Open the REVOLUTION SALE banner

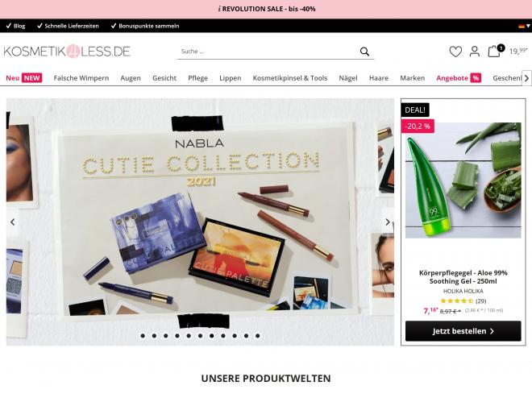(x=266, y=9)
